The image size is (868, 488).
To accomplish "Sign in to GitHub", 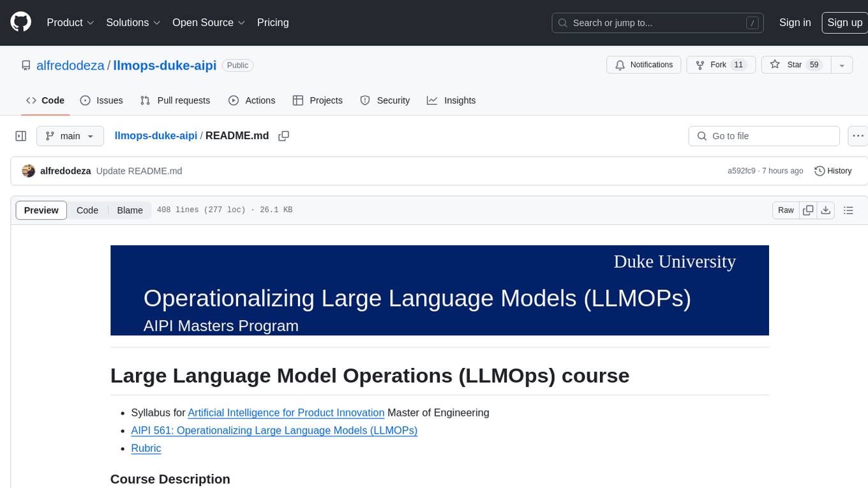I will [x=795, y=22].
